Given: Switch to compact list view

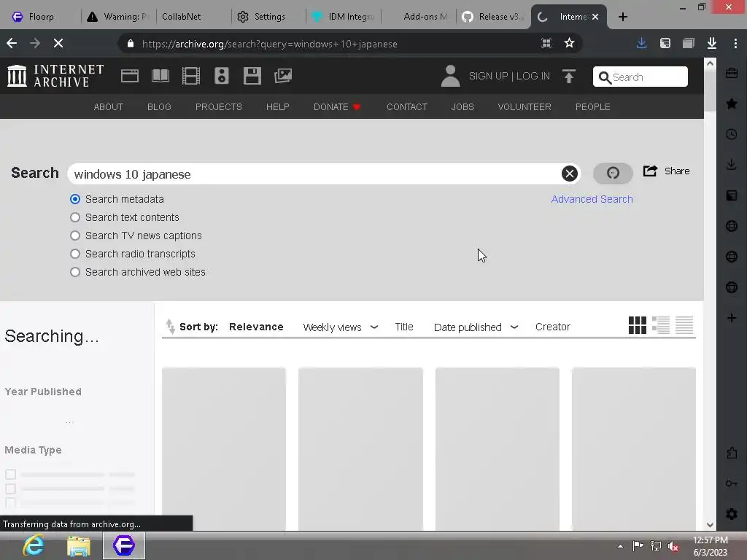Looking at the screenshot, I should (x=684, y=325).
